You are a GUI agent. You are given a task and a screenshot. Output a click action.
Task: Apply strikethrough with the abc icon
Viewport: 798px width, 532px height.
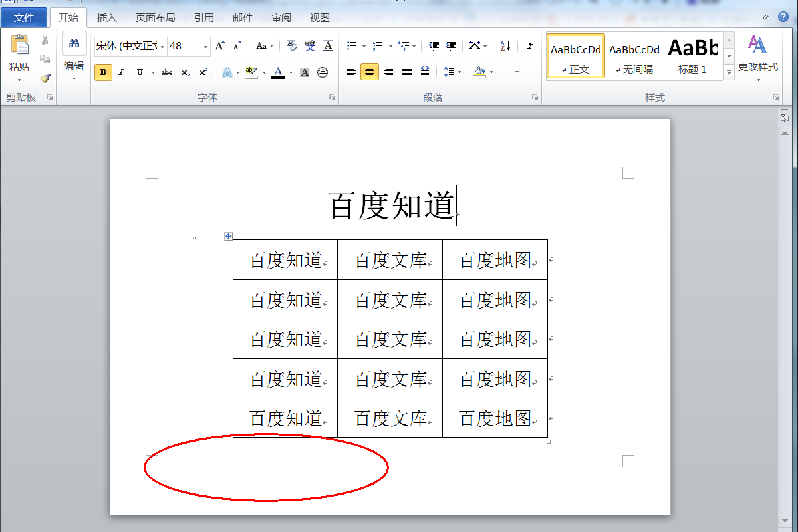167,72
